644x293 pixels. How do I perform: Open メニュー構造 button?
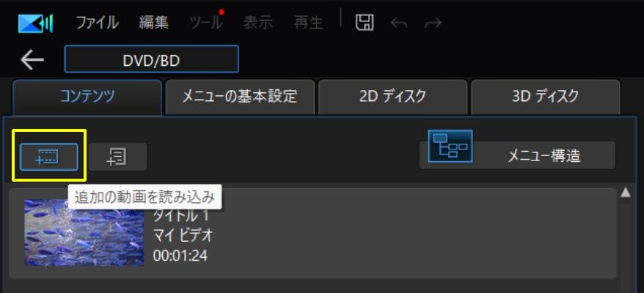[518, 155]
